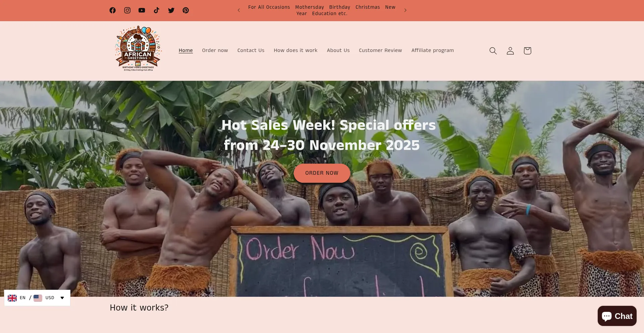
Task: Open the TikTok profile icon
Action: click(157, 10)
